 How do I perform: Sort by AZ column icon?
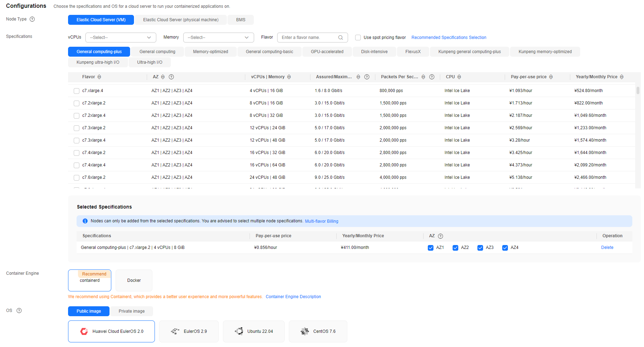163,77
